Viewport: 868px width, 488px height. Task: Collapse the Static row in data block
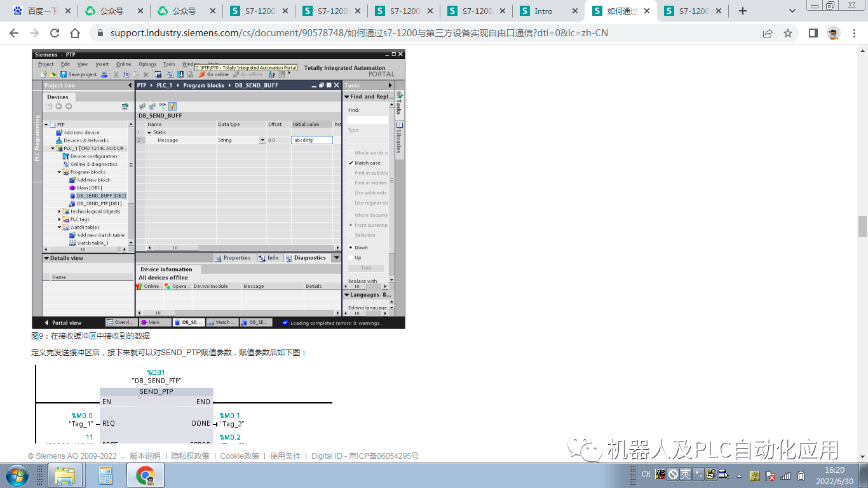tap(149, 132)
